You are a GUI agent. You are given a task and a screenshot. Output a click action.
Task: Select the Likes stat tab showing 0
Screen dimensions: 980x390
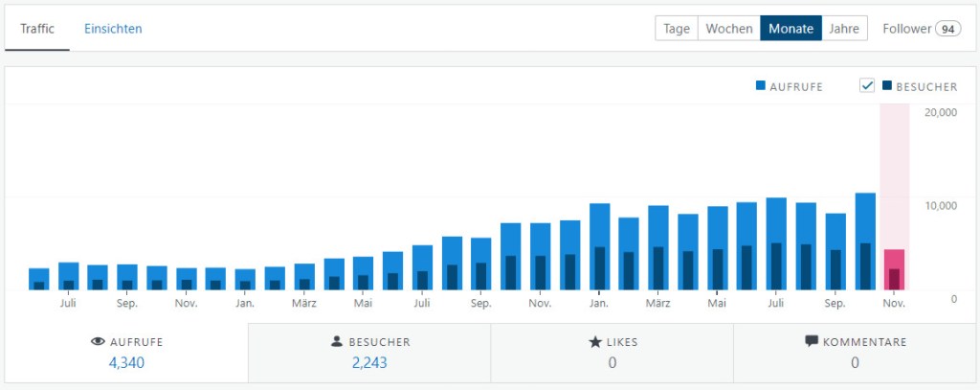612,353
